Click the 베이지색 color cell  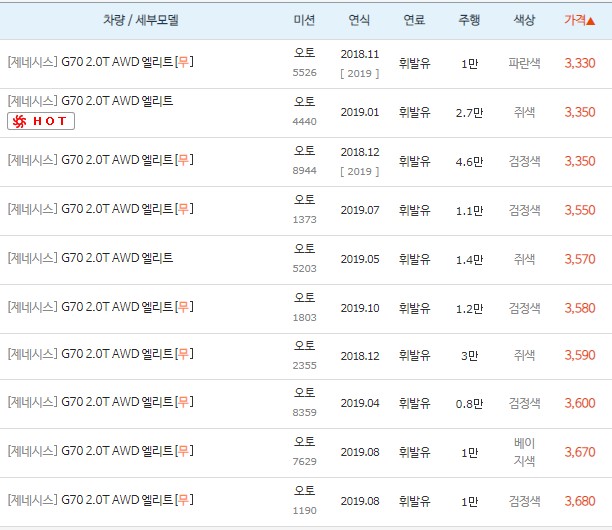(x=524, y=452)
